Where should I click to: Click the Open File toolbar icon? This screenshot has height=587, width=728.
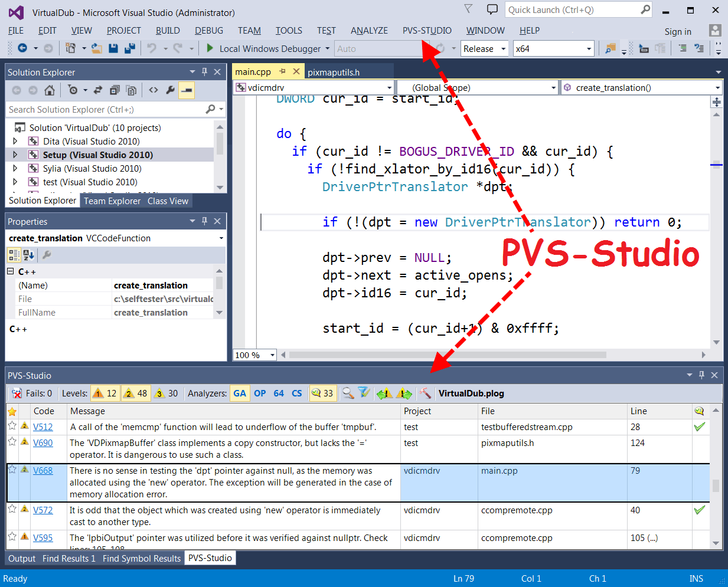coord(96,48)
